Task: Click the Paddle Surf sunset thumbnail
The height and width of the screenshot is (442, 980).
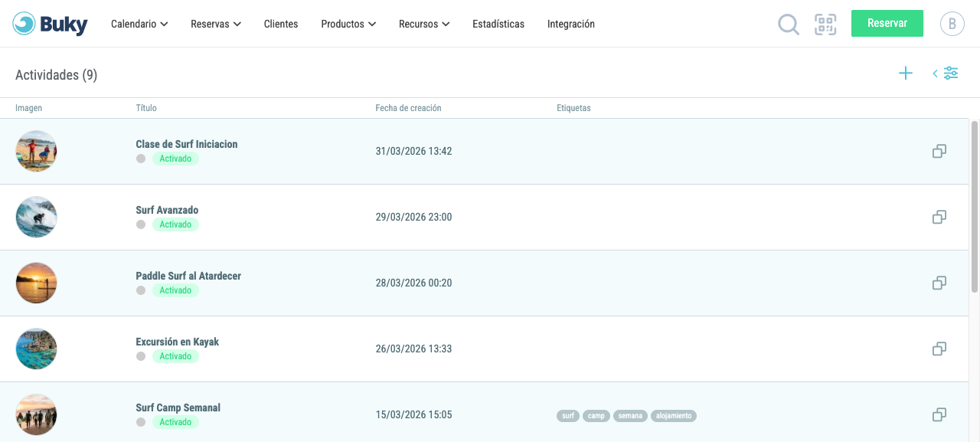Action: click(36, 283)
